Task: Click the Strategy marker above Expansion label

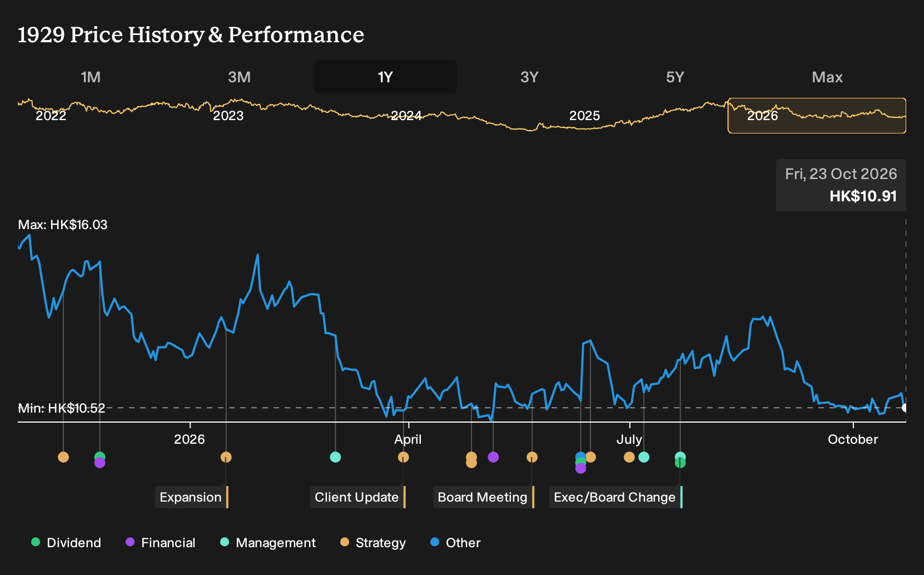Action: (226, 457)
